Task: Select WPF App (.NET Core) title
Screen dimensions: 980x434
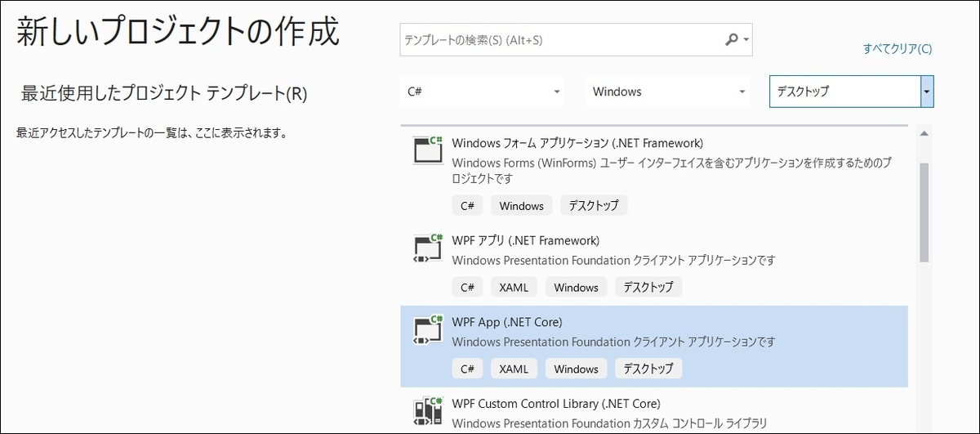Action: [x=507, y=322]
